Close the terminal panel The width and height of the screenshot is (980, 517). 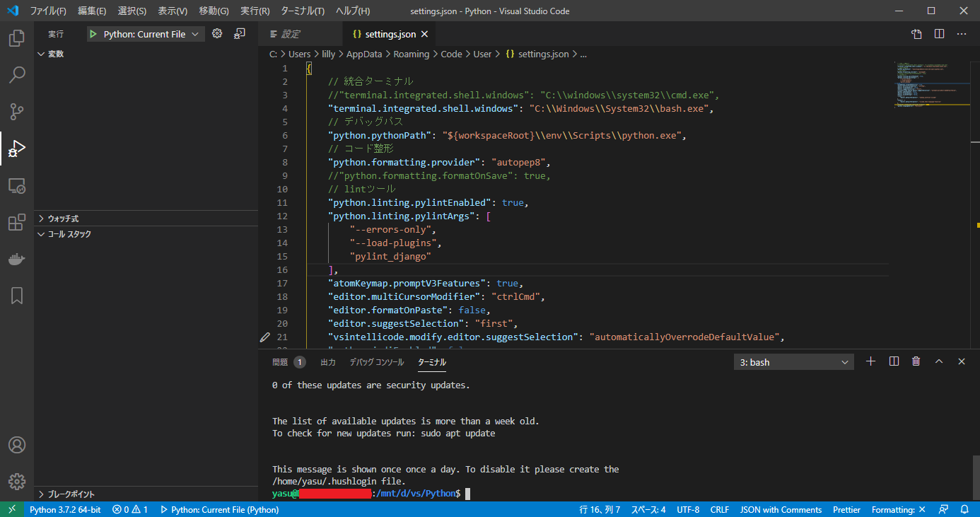(962, 361)
